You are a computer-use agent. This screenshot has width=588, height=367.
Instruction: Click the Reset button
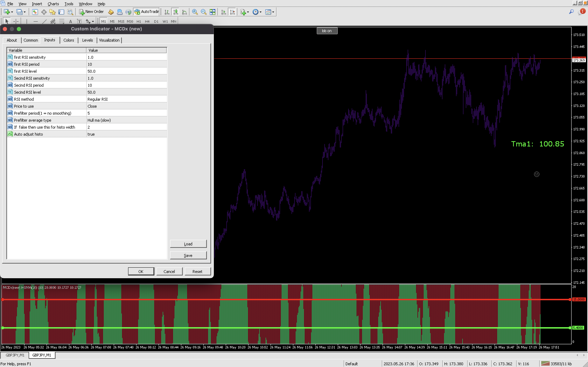tap(197, 271)
